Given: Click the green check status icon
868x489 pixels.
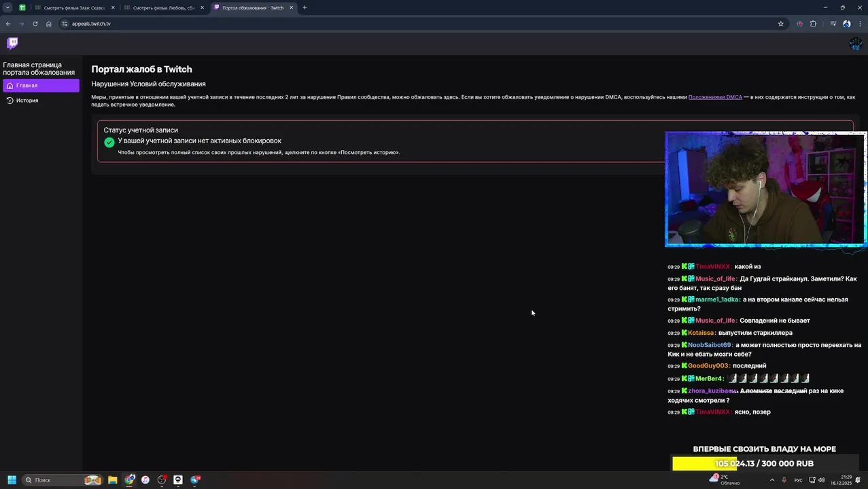Looking at the screenshot, I should coord(109,142).
